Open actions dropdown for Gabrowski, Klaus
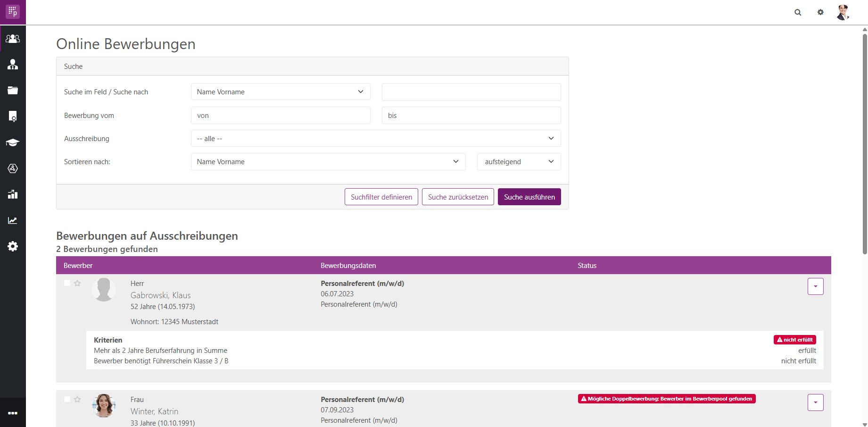 pyautogui.click(x=815, y=286)
